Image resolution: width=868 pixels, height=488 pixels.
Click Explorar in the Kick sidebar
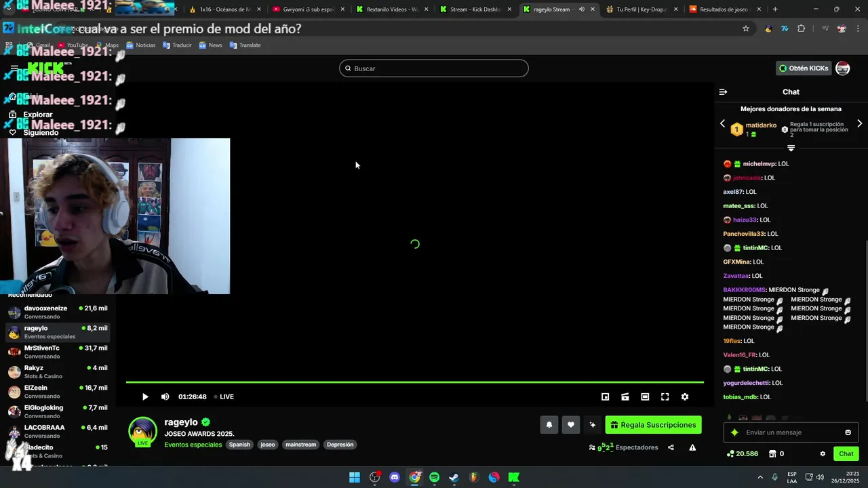(37, 115)
